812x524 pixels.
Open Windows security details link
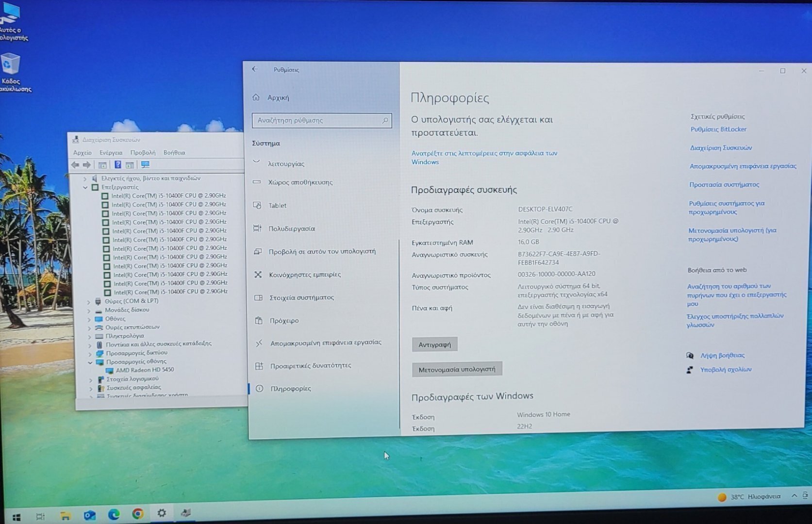[x=484, y=157]
